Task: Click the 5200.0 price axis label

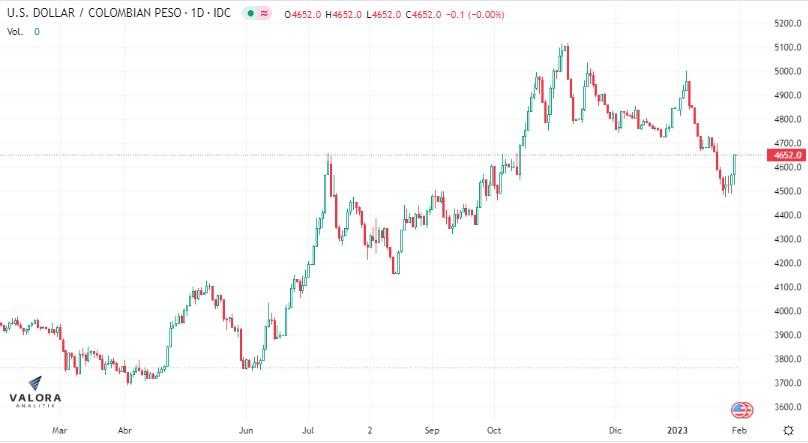Action: pyautogui.click(x=787, y=23)
